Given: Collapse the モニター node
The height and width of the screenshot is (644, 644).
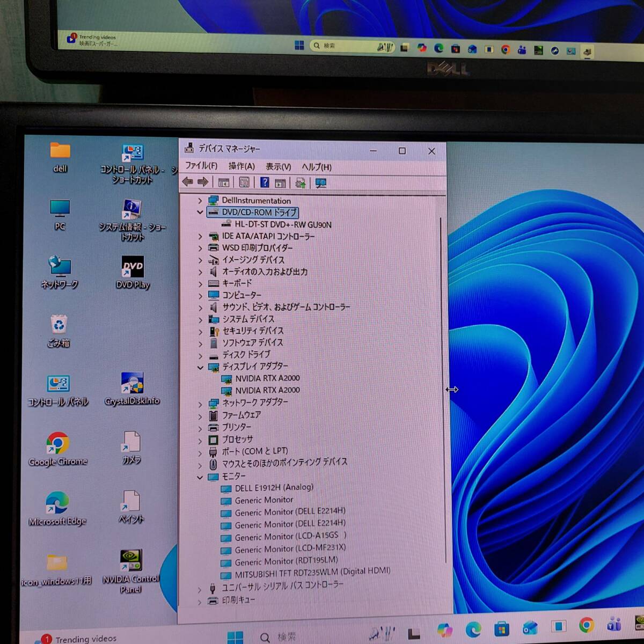Looking at the screenshot, I should click(200, 477).
